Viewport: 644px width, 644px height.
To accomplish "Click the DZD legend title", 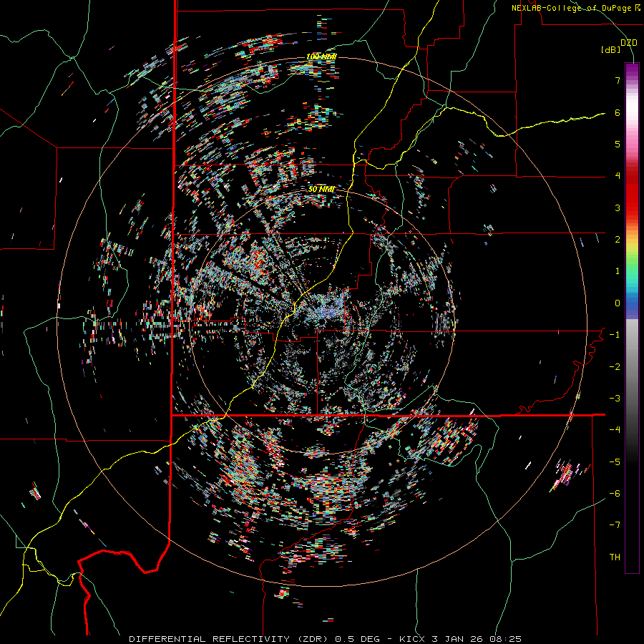I will click(629, 43).
